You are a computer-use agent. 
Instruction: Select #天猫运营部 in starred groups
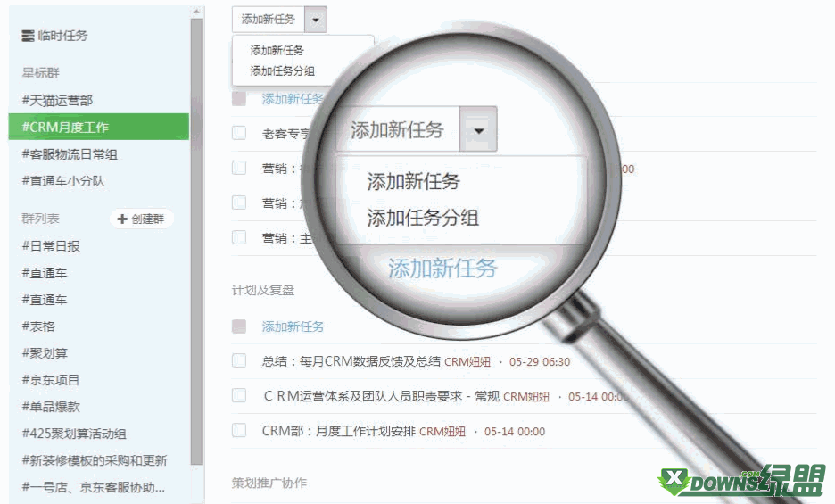click(x=57, y=100)
